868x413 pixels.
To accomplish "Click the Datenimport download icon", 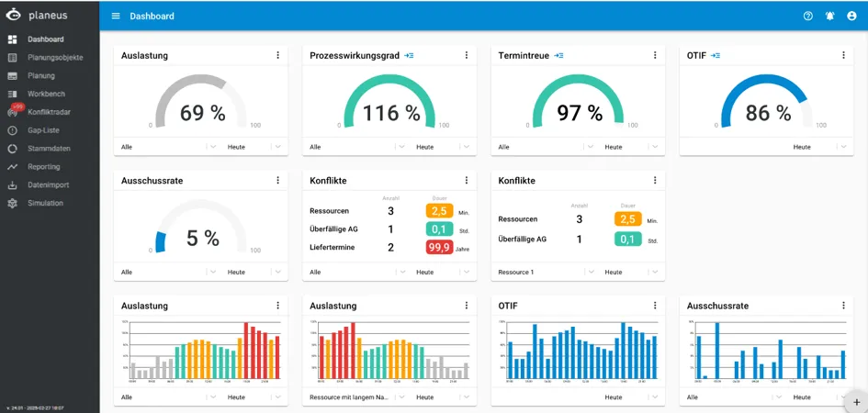I will pos(13,185).
